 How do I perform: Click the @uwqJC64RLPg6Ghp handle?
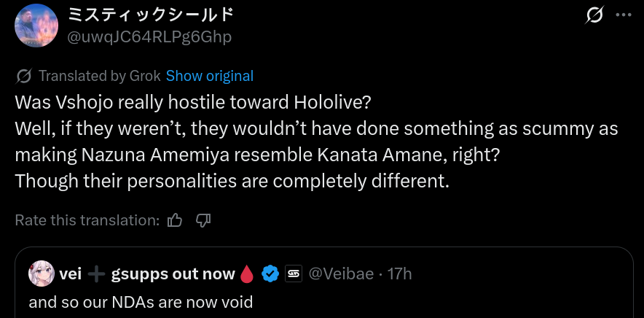(x=149, y=36)
